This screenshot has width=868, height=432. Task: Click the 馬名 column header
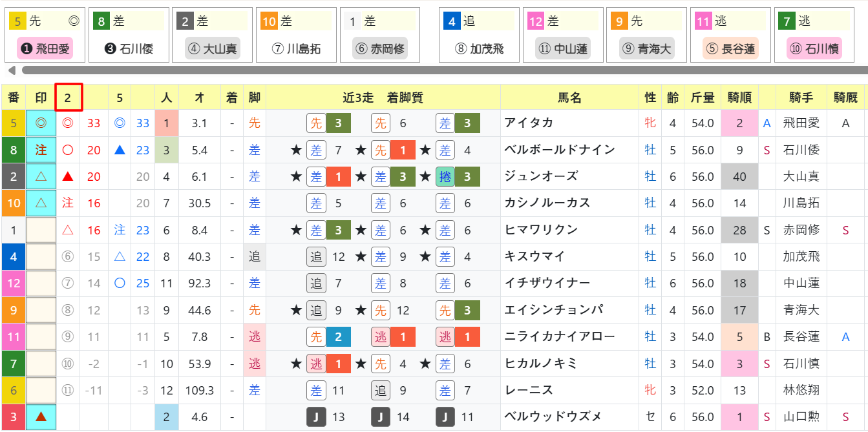tap(569, 98)
